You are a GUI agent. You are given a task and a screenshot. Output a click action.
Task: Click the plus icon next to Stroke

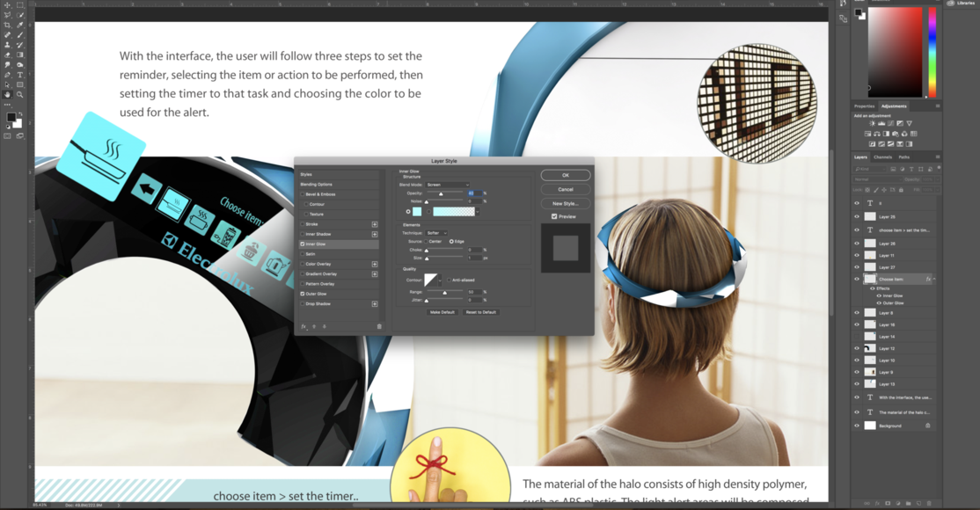coord(375,223)
